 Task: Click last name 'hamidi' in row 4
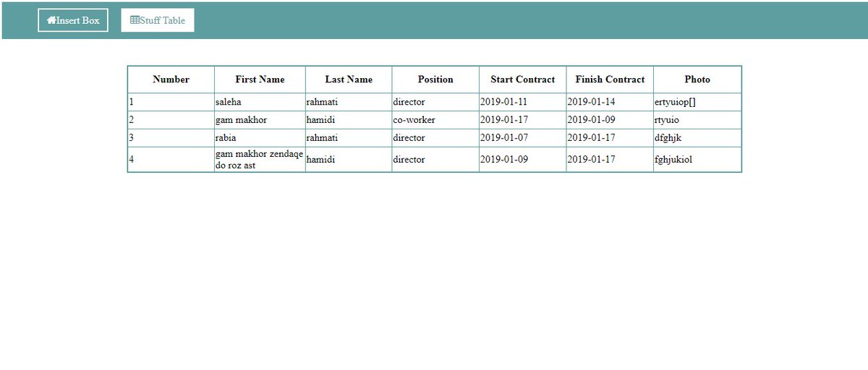point(349,160)
